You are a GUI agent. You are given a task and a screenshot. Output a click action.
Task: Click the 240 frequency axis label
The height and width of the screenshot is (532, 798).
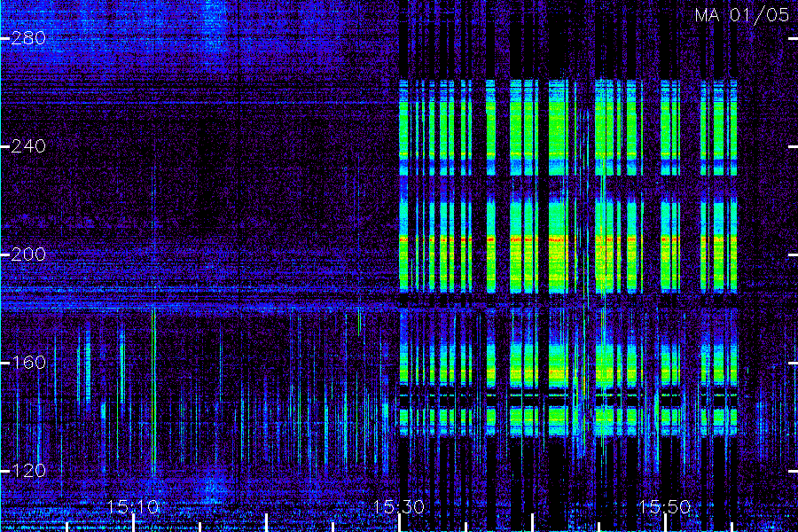[28, 146]
